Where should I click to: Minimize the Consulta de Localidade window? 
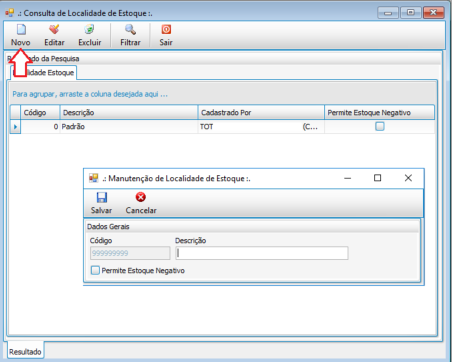tap(388, 13)
